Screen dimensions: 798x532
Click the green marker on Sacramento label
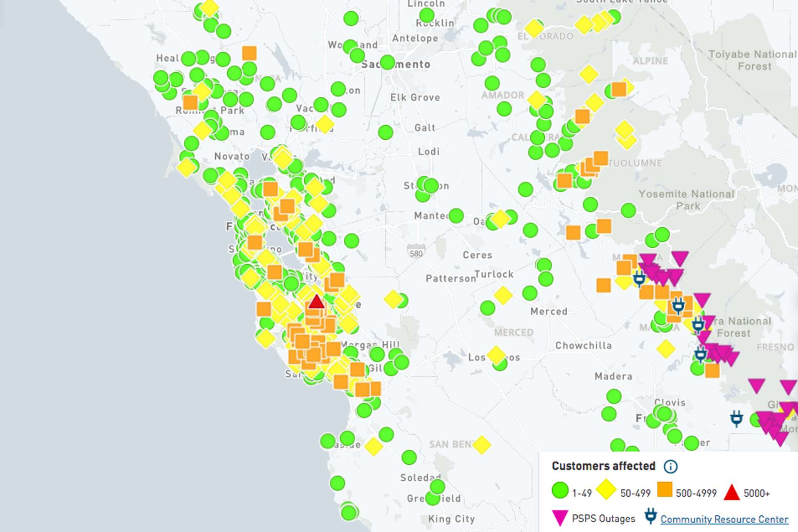click(x=387, y=62)
